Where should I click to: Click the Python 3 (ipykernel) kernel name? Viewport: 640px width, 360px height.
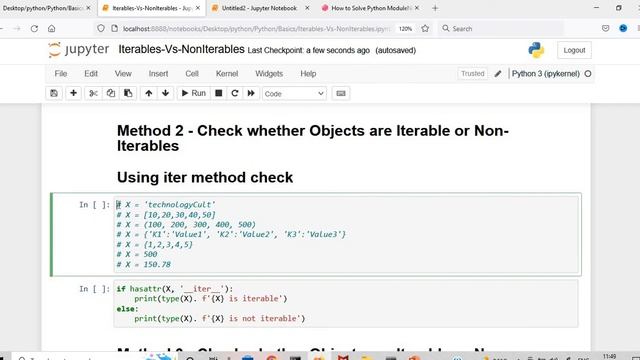click(x=546, y=74)
